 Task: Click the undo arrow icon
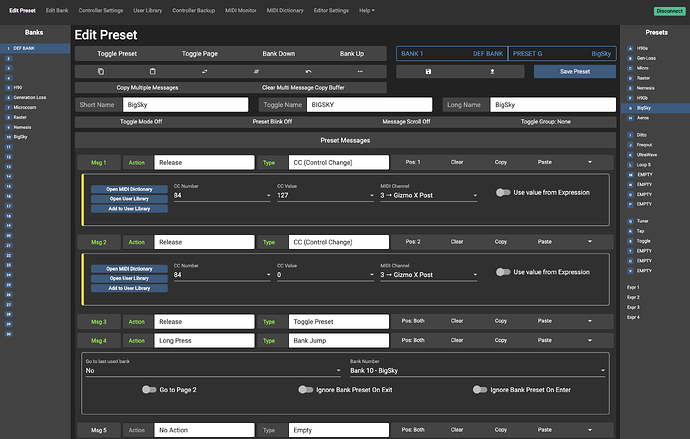click(x=308, y=72)
